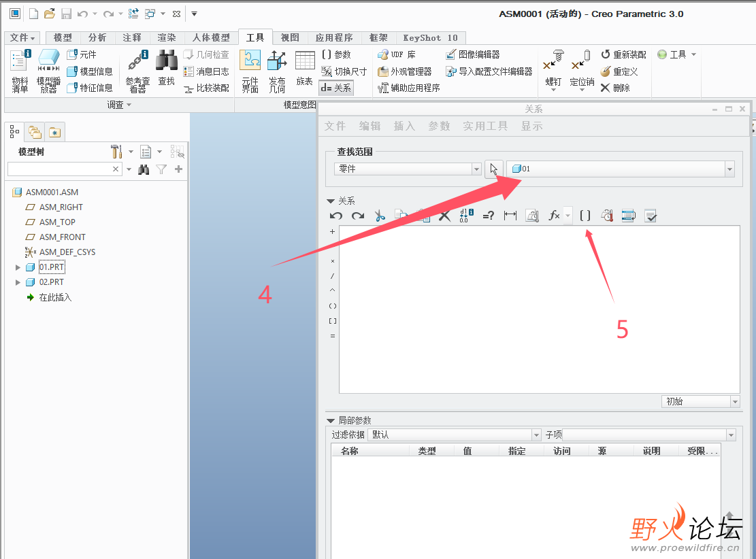This screenshot has height=559, width=756.
Task: Click the binoculars search icon in the model tree
Action: [x=144, y=169]
